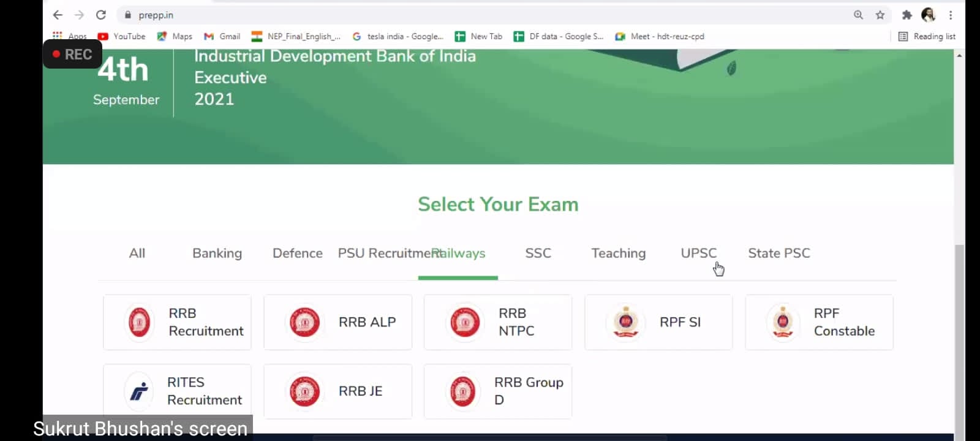The height and width of the screenshot is (441, 980).
Task: Switch to the State PSC tab
Action: point(778,253)
